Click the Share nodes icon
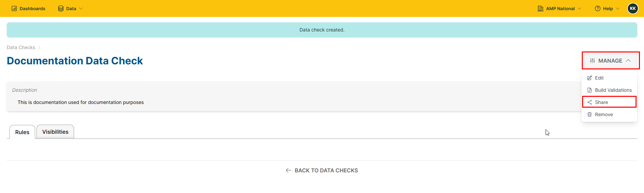Screen dimensions: 644x193 point(590,102)
